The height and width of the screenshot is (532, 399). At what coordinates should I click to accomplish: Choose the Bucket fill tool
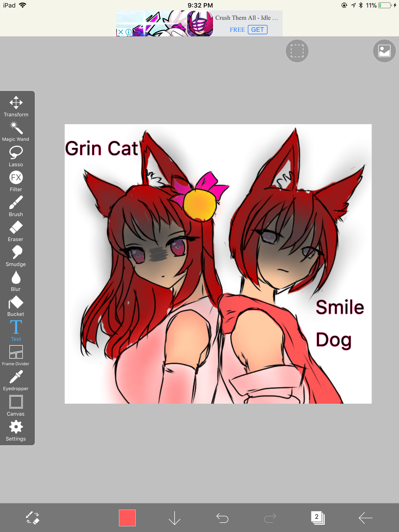[x=16, y=306]
